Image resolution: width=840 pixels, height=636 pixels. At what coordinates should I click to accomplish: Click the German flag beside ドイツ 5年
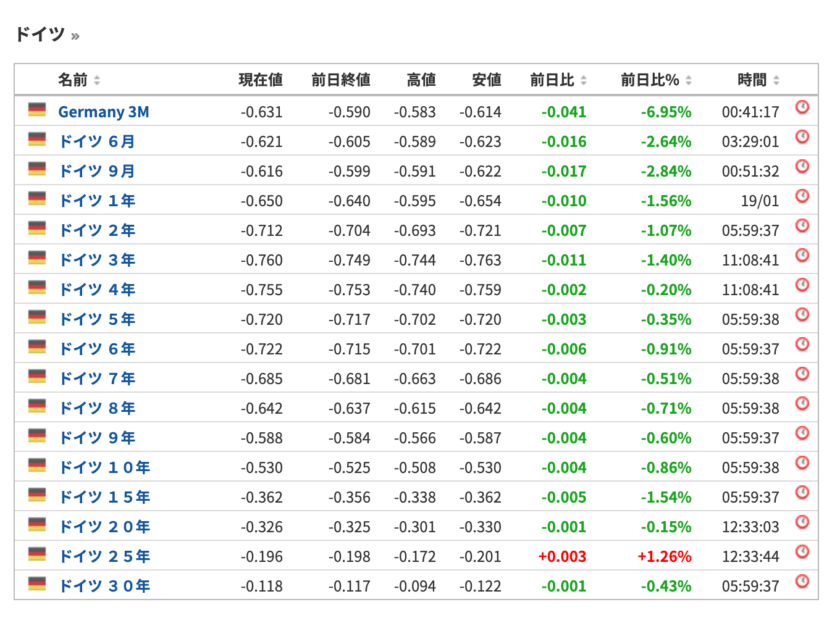point(37,318)
